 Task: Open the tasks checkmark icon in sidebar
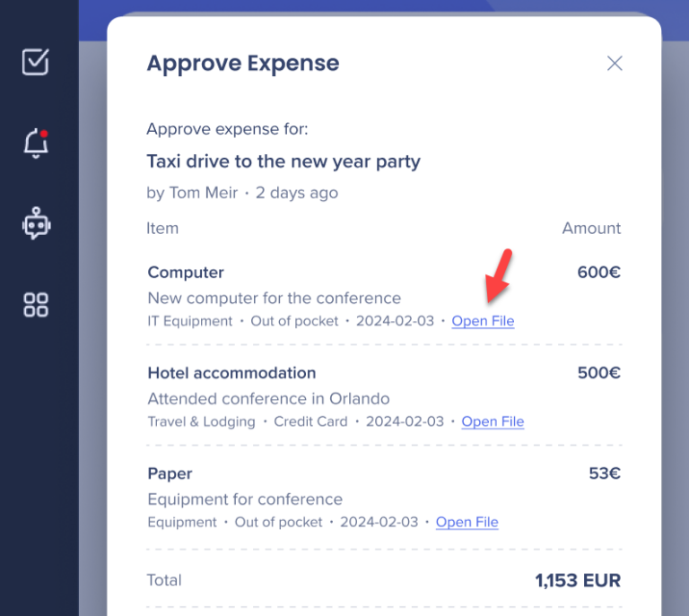tap(36, 62)
